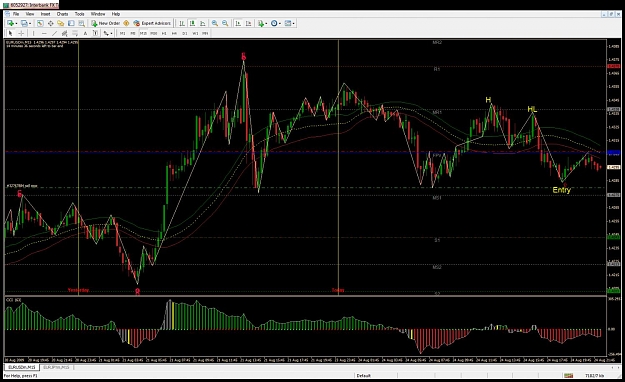Screen dimensions: 625x382
Task: Select the red 'Yesterday' label on chart
Action: [x=78, y=290]
